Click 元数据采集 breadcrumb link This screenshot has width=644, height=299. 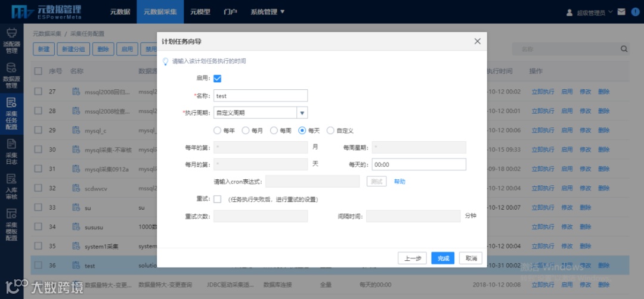pyautogui.click(x=47, y=33)
